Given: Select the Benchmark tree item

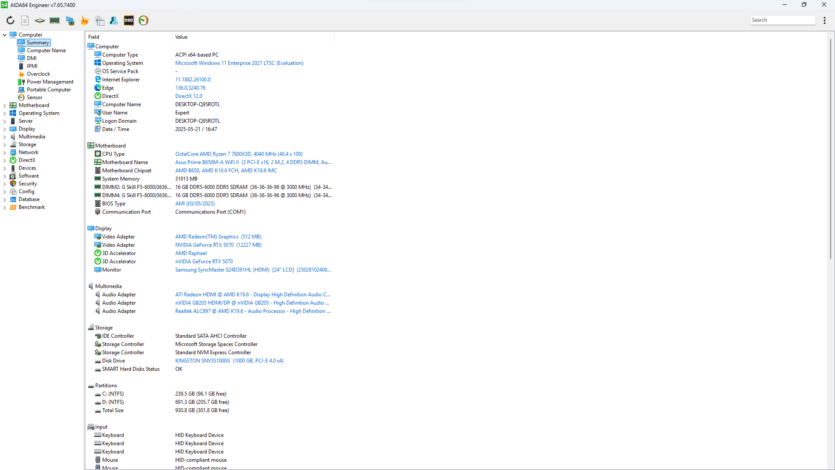Looking at the screenshot, I should click(32, 207).
